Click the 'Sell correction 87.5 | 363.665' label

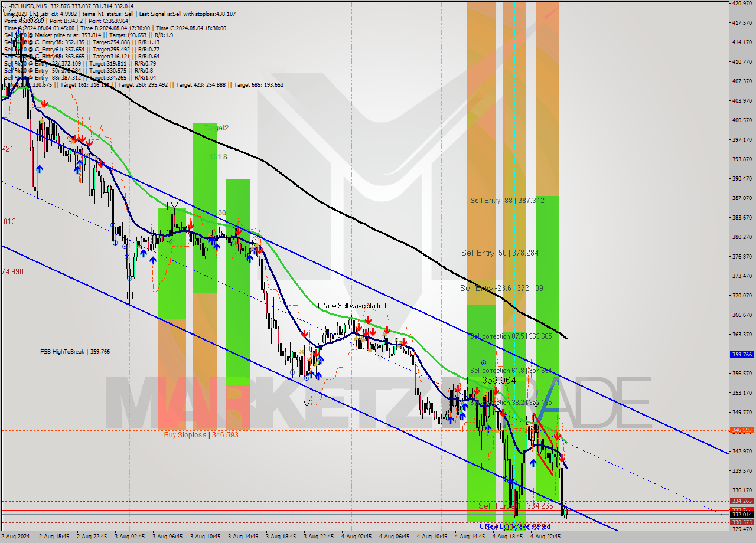tap(511, 336)
